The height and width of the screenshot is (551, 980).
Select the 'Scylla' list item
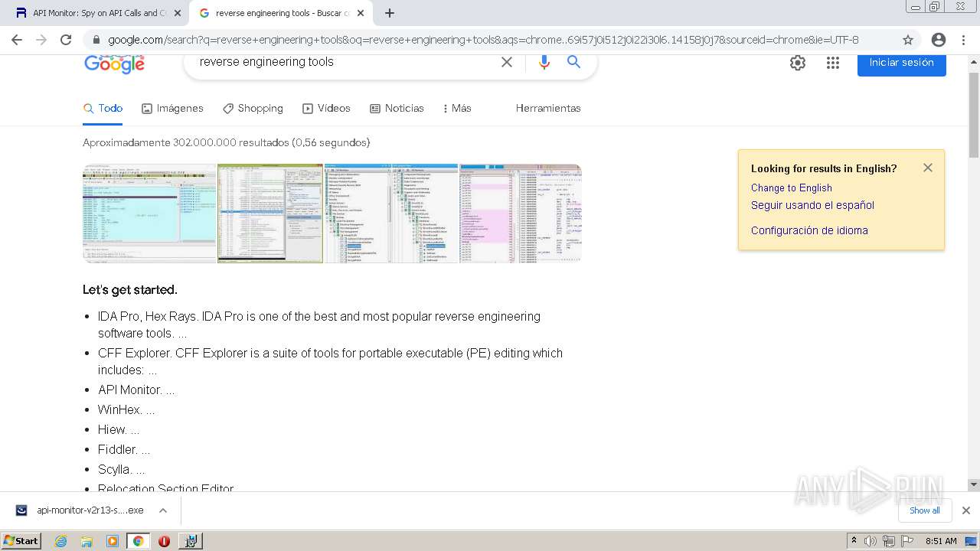(122, 469)
